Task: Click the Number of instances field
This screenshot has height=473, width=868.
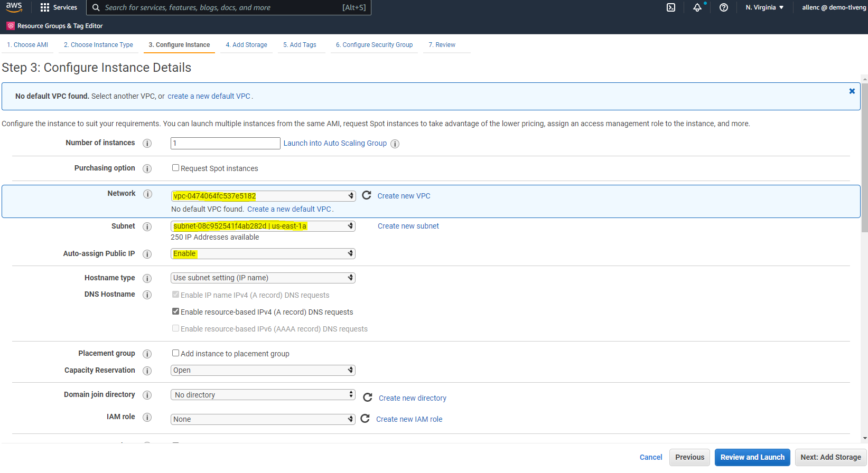Action: tap(225, 143)
